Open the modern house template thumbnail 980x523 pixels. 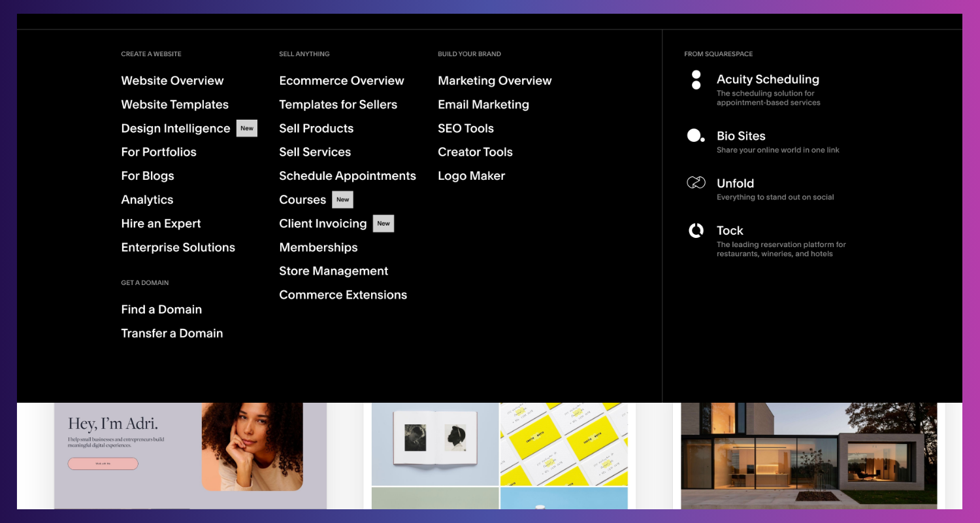pos(809,456)
